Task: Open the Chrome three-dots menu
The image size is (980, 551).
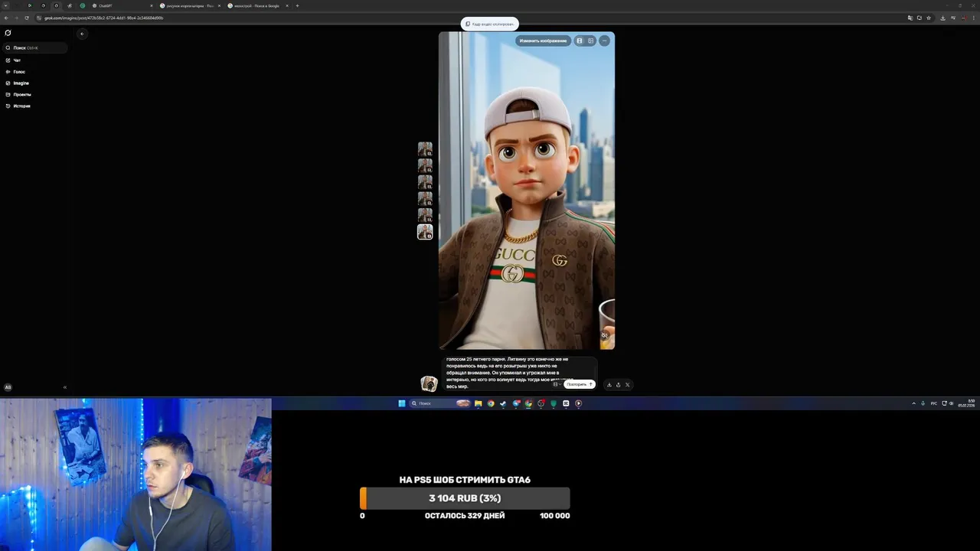Action: (x=974, y=18)
